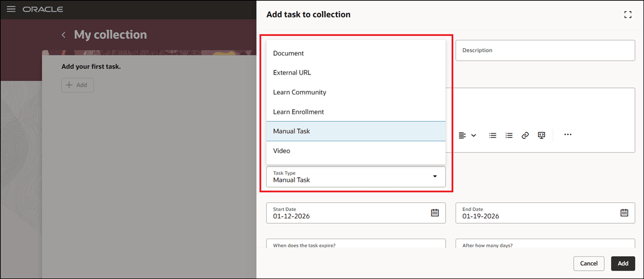Pick Manual Task from list
644x279 pixels.
[356, 131]
